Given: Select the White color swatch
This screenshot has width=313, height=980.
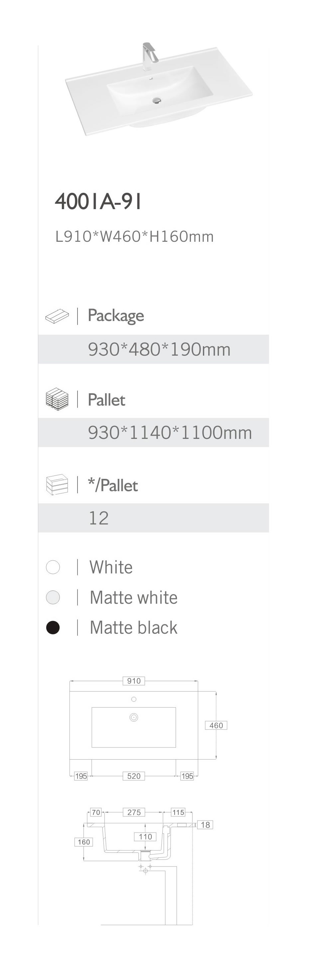Looking at the screenshot, I should coord(53,567).
